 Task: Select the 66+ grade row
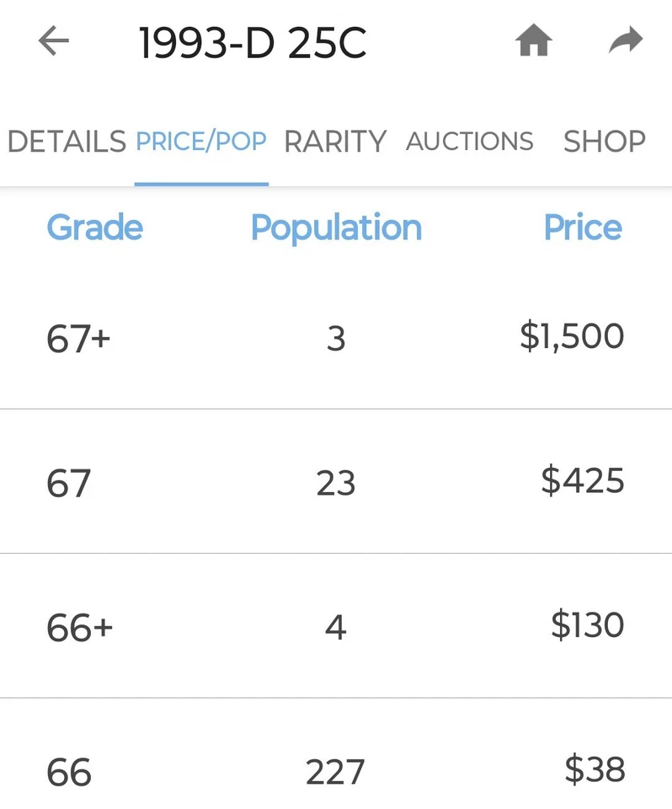pyautogui.click(x=80, y=629)
